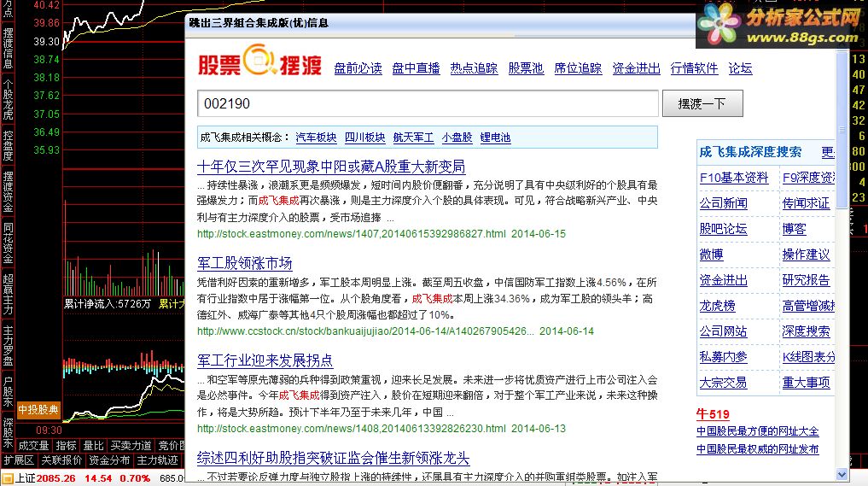The image size is (868, 486).
Task: Open 操作建议 link
Action: tap(806, 255)
